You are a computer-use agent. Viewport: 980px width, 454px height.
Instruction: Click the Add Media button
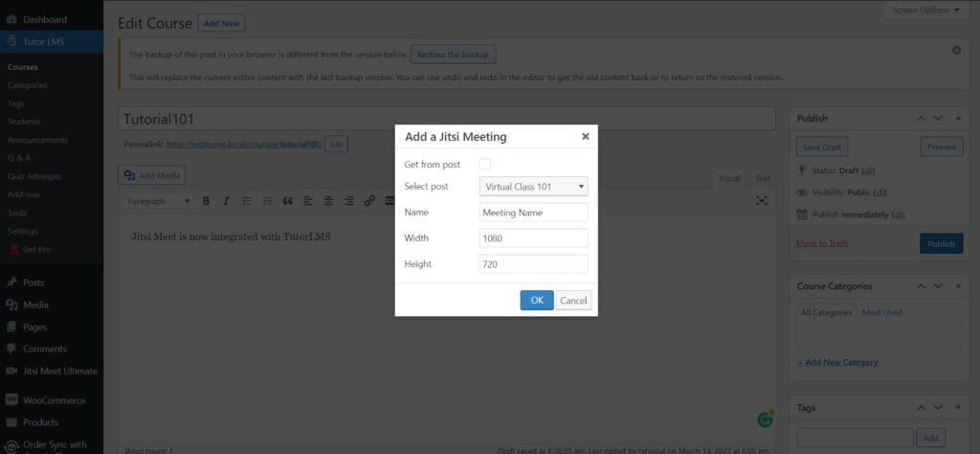click(152, 175)
